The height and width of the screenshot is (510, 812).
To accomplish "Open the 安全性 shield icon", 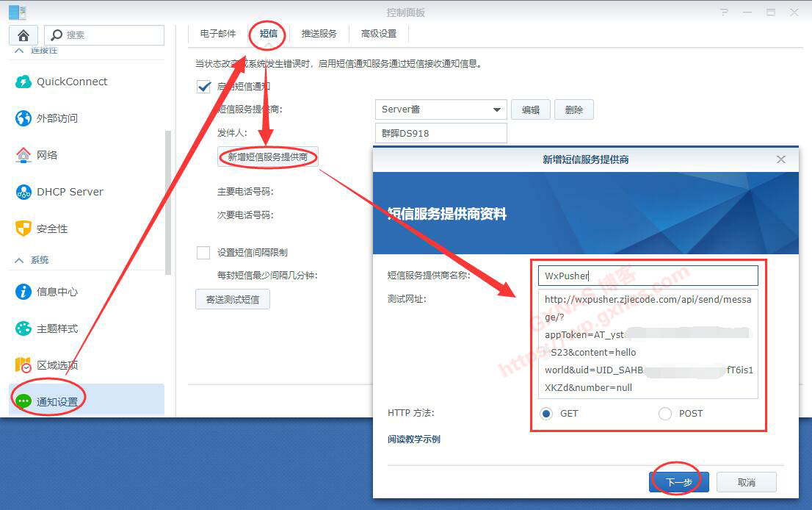I will click(x=23, y=229).
